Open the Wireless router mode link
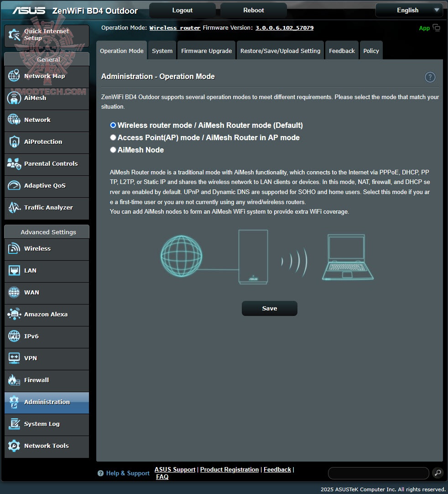This screenshot has width=448, height=494. [x=175, y=28]
